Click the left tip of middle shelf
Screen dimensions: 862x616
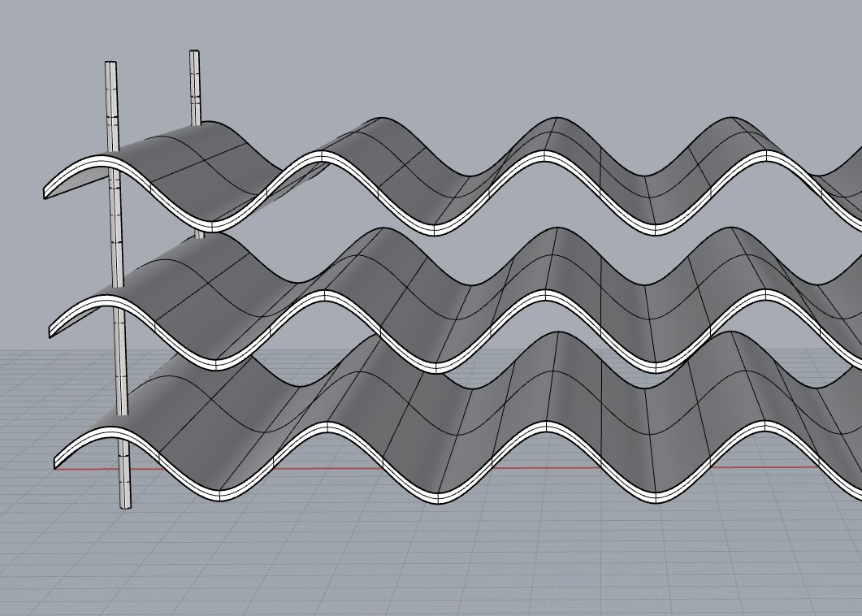[52, 330]
